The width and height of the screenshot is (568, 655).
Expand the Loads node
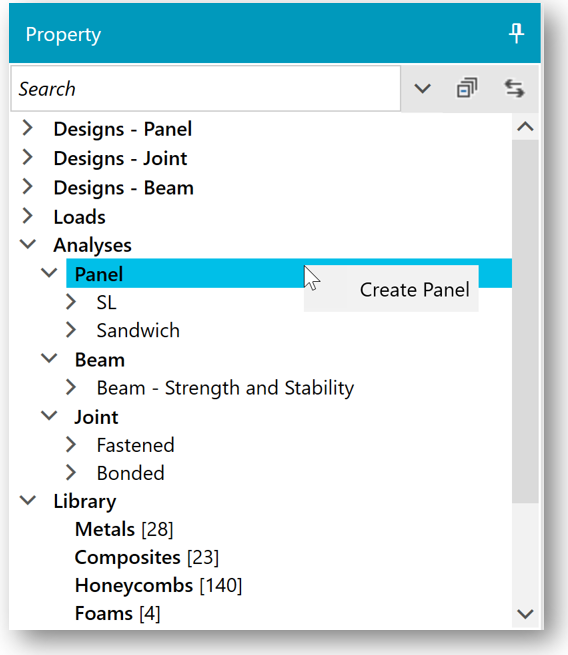(28, 216)
